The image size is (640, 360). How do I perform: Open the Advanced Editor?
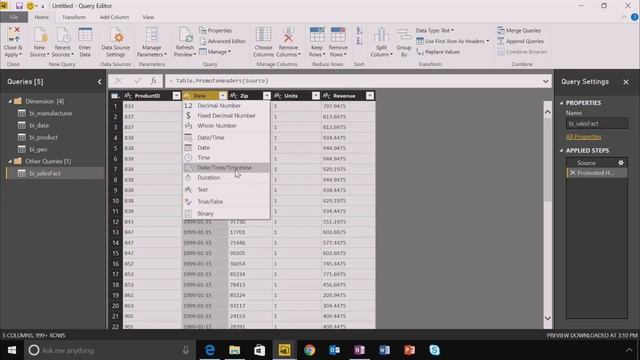coord(222,41)
